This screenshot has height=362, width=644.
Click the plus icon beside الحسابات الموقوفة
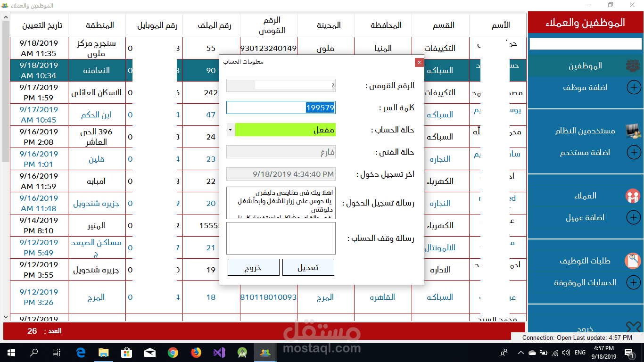[634, 282]
